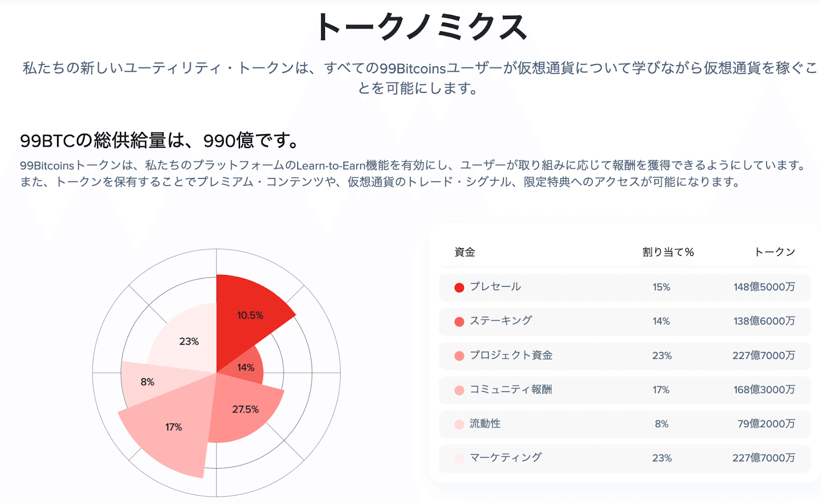Screen dimensions: 821x504
Task: Click the red dot beside プレセール
Action: click(459, 288)
